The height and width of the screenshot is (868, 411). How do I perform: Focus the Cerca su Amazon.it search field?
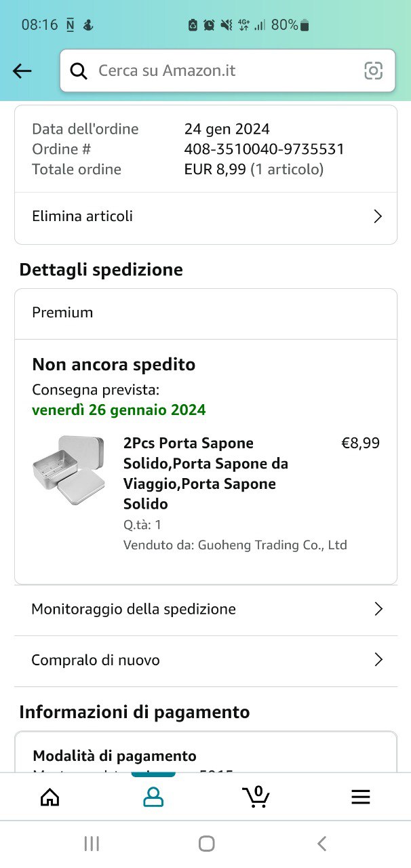227,71
